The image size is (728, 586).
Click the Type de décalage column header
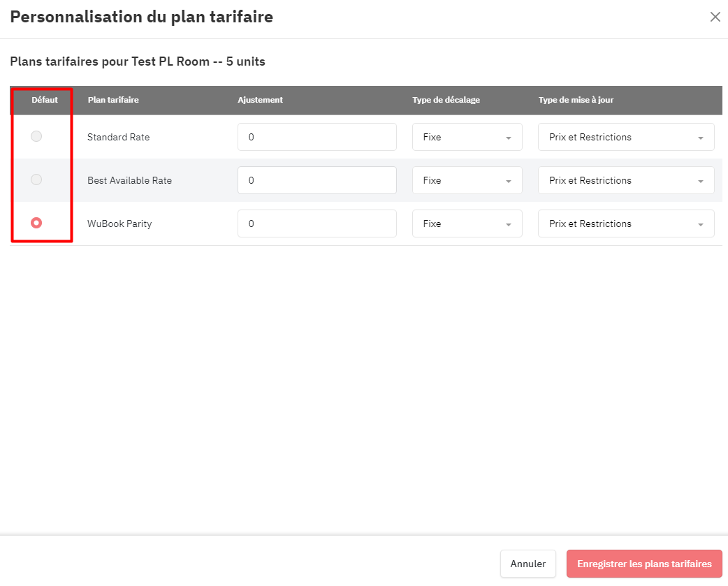pyautogui.click(x=446, y=100)
